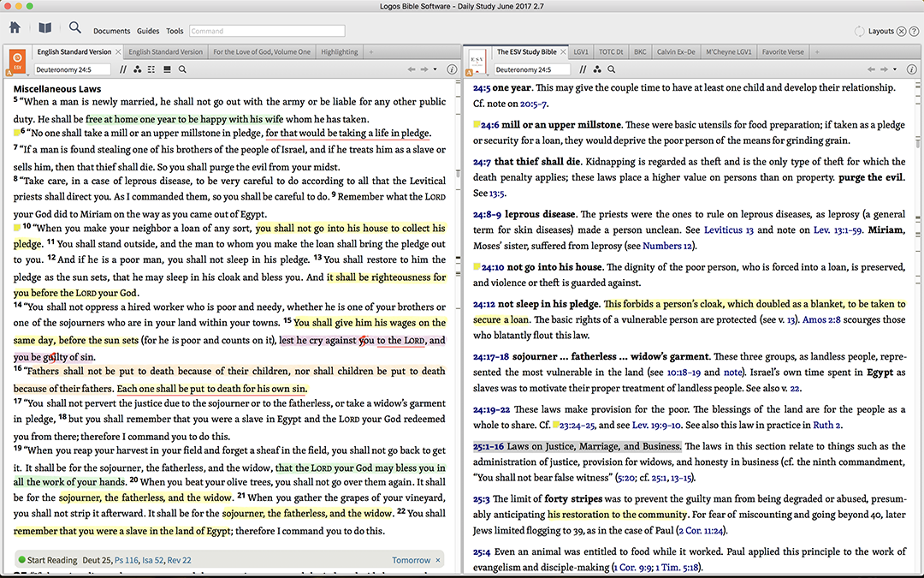The image size is (924, 578).
Task: Click the close-all circled X by Layouts
Action: coord(901,32)
